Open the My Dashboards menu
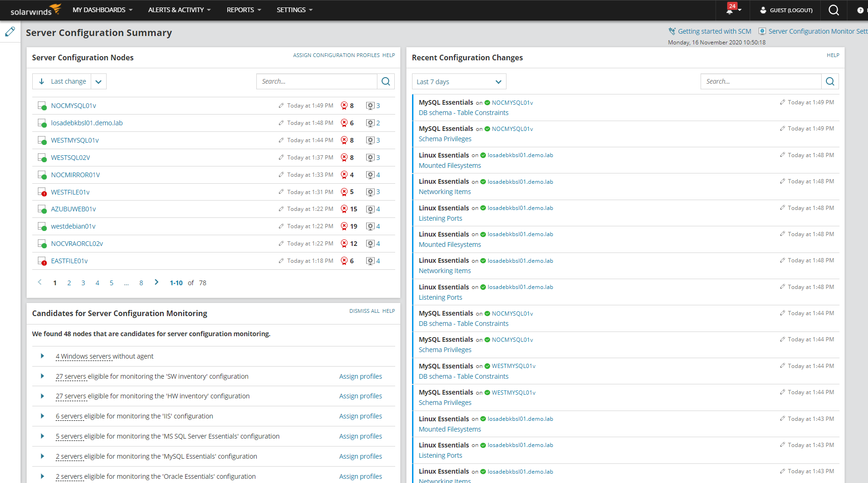This screenshot has width=868, height=483. [x=102, y=10]
